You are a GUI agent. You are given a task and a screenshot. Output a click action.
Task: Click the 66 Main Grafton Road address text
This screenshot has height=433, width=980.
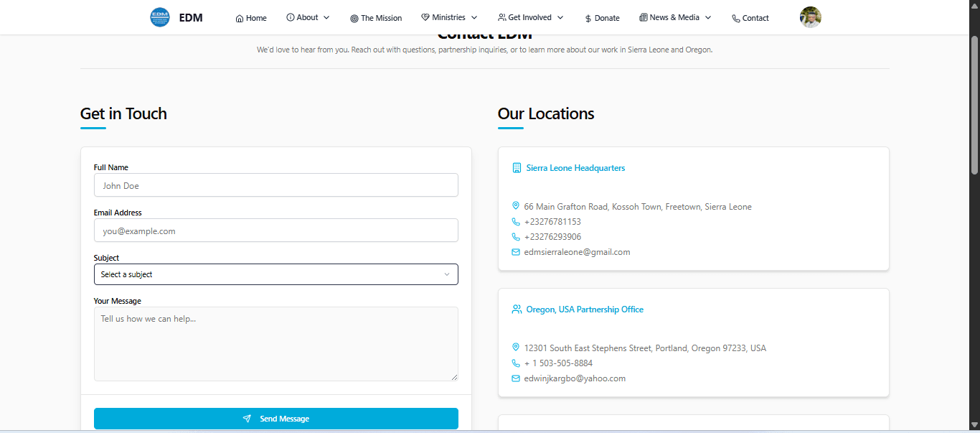pos(638,207)
